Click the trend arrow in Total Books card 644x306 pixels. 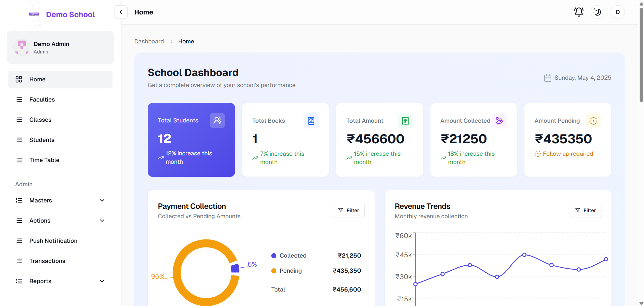256,158
